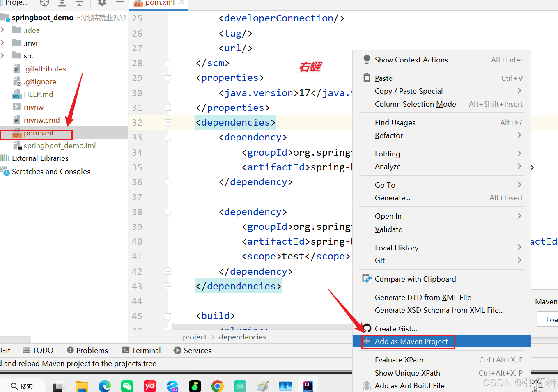Open the Folding submenu
This screenshot has width=558, height=392.
pyautogui.click(x=442, y=154)
